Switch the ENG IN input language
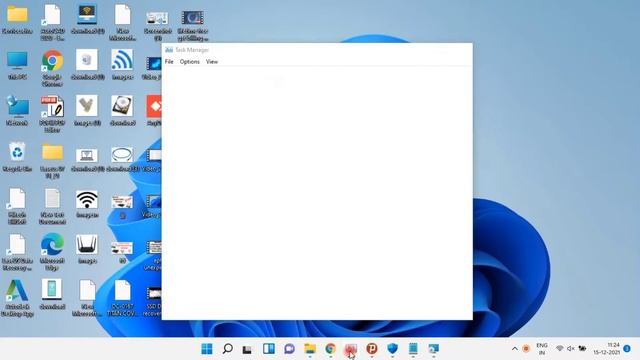This screenshot has height=360, width=640. pyautogui.click(x=542, y=349)
